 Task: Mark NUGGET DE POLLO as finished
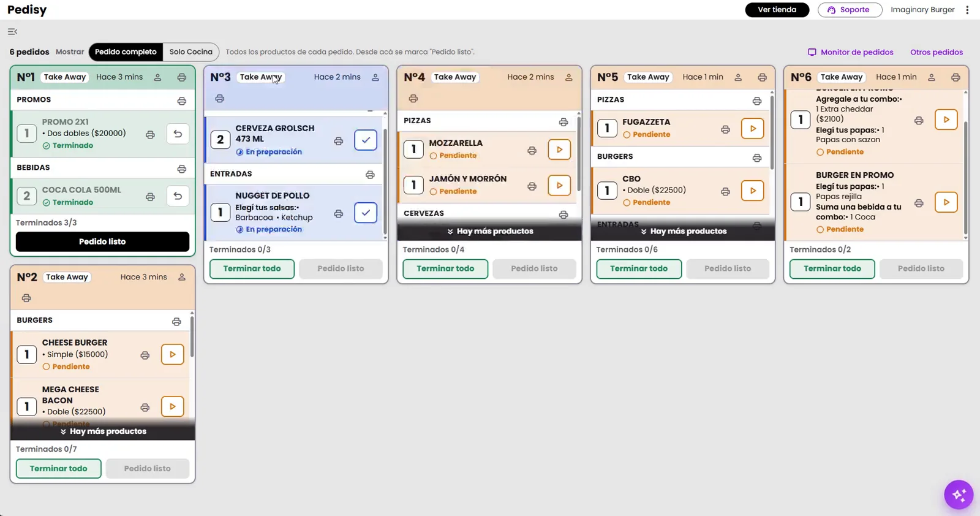click(x=366, y=213)
